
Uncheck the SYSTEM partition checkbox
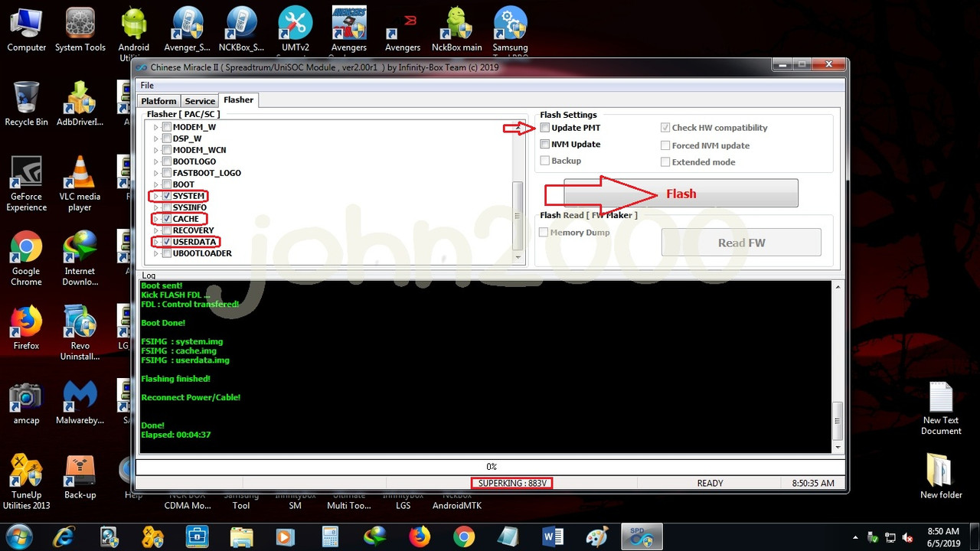[x=166, y=196]
